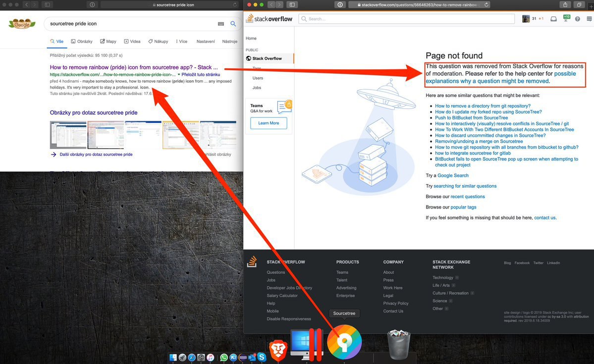This screenshot has width=594, height=364.
Task: Open the Trash in the Dock
Action: click(x=398, y=344)
